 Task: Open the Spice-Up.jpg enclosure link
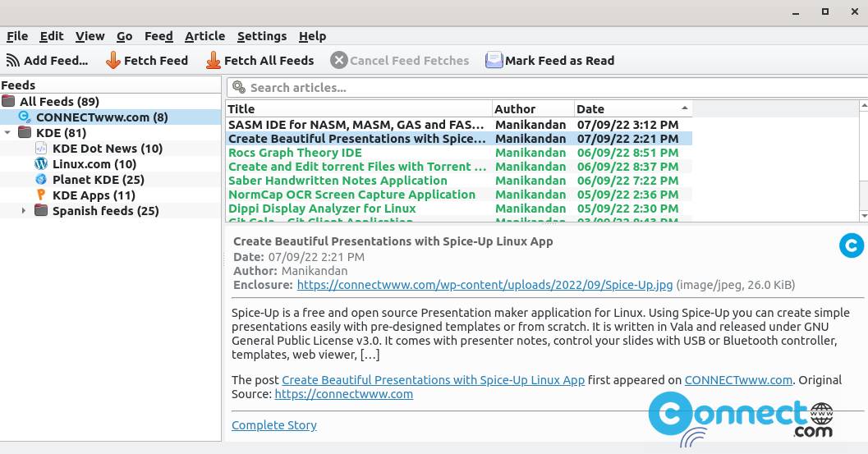(485, 285)
